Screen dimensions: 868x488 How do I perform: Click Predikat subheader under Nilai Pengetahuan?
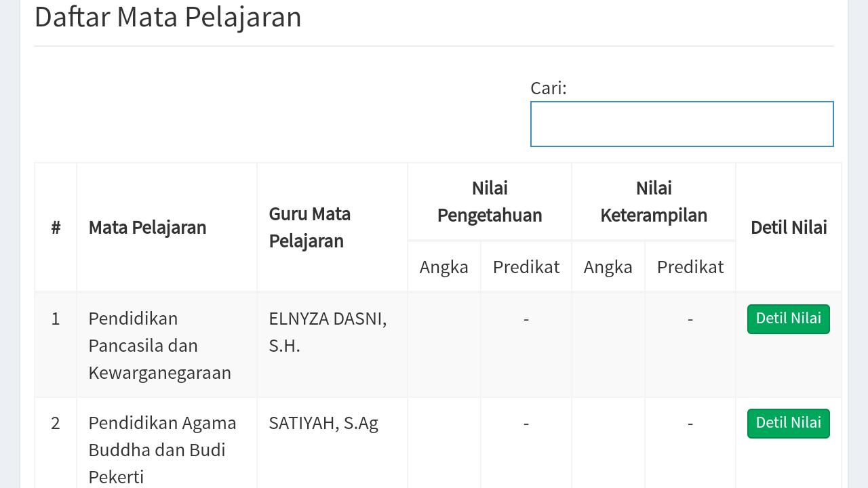[x=526, y=267]
